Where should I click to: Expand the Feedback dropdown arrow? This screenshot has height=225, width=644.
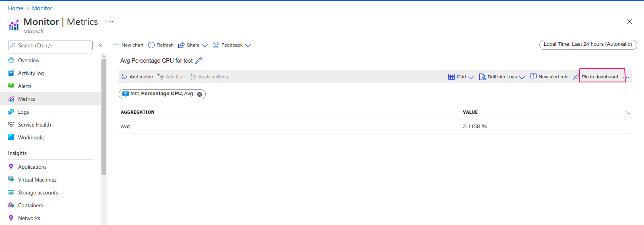coord(248,45)
